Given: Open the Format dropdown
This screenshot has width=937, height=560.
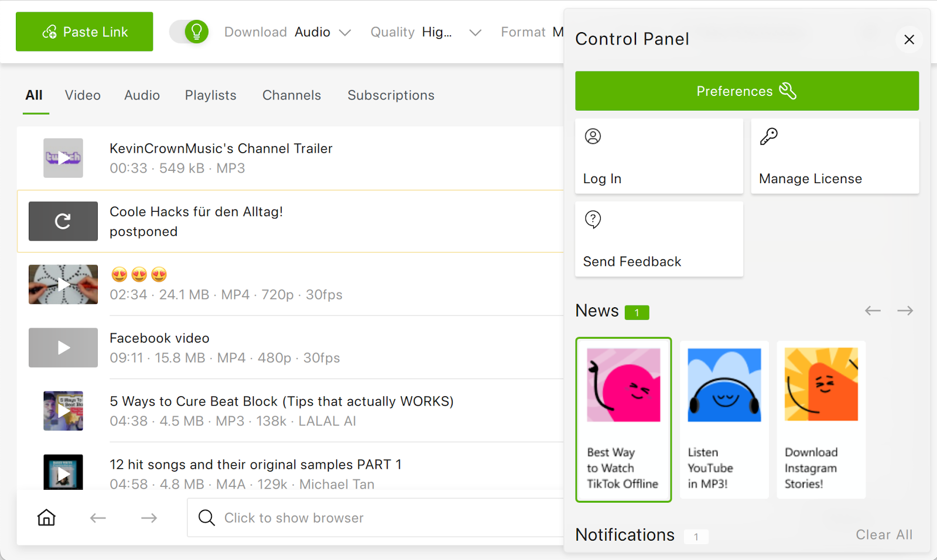Looking at the screenshot, I should [532, 32].
